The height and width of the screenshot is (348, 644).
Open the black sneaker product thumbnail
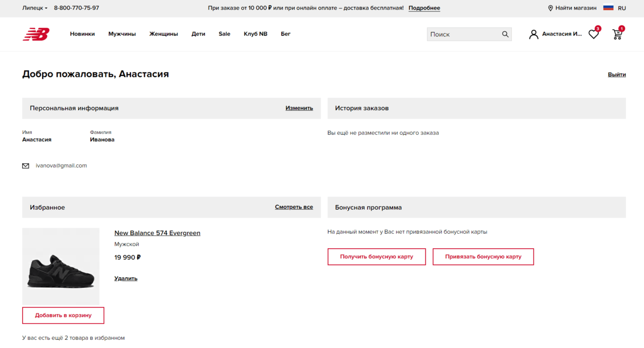pos(61,266)
